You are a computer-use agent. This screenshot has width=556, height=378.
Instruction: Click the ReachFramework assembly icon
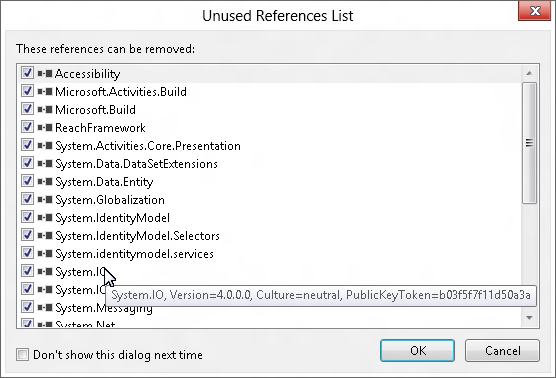coord(45,128)
